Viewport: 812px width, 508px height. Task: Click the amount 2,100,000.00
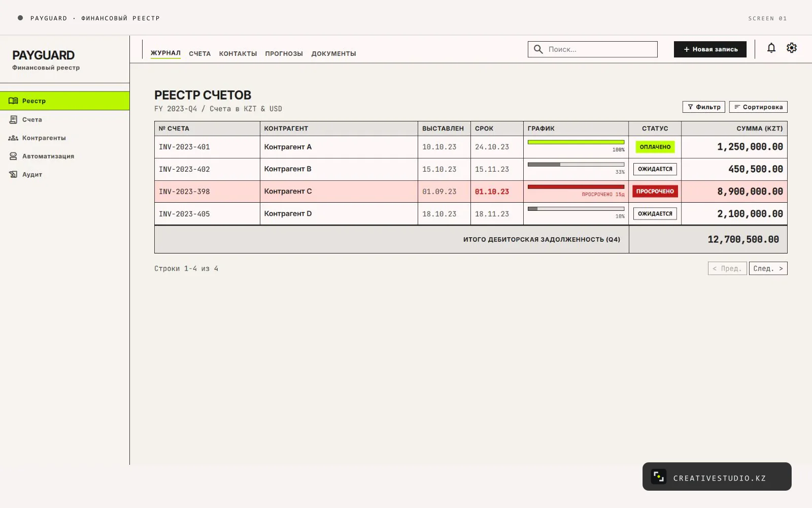pos(750,214)
